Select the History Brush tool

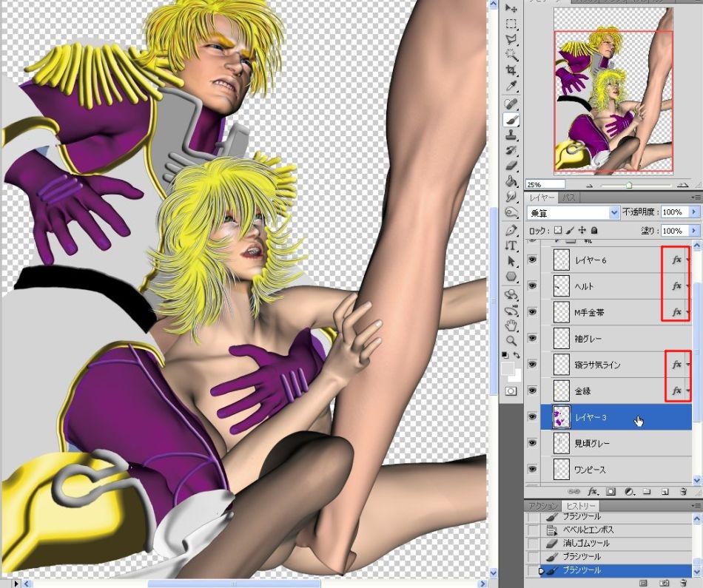pos(511,150)
